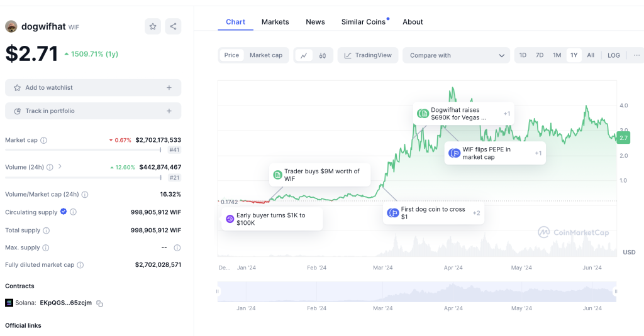Click the Early buyer turns $1K icon
The image size is (644, 336).
point(230,219)
